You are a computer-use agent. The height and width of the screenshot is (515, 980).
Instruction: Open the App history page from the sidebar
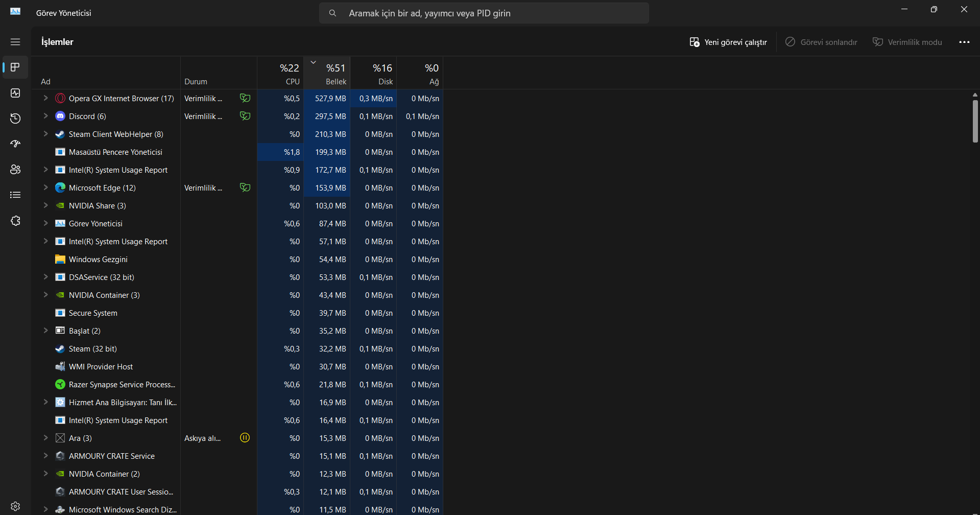[15, 119]
